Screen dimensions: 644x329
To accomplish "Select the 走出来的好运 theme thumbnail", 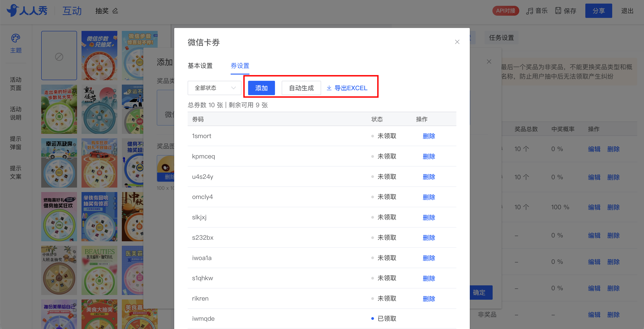I will pos(59,109).
